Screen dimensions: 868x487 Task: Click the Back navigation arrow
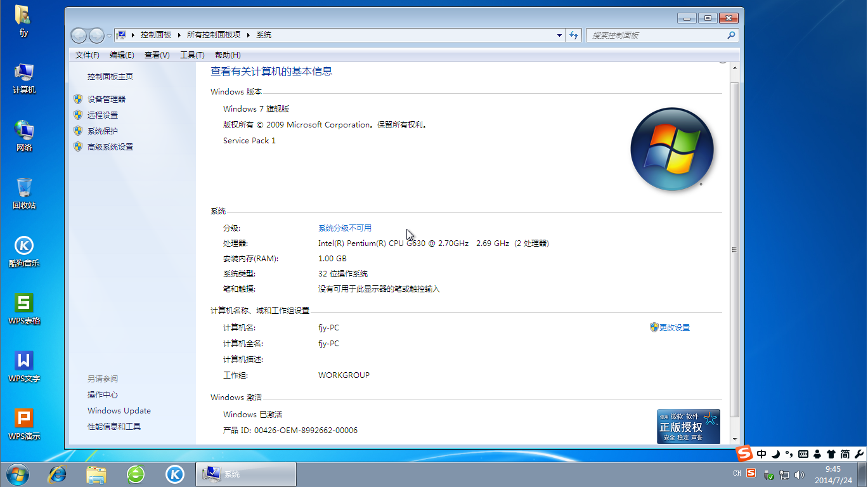coord(79,36)
